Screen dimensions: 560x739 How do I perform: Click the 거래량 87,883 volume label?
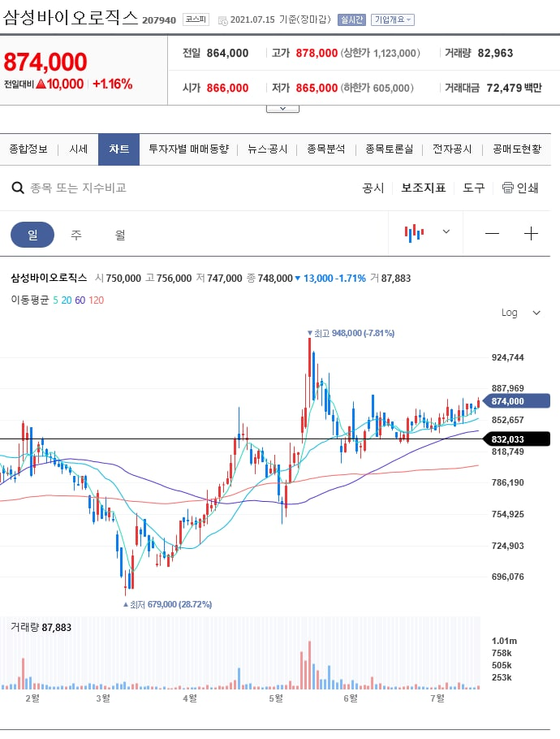click(41, 627)
